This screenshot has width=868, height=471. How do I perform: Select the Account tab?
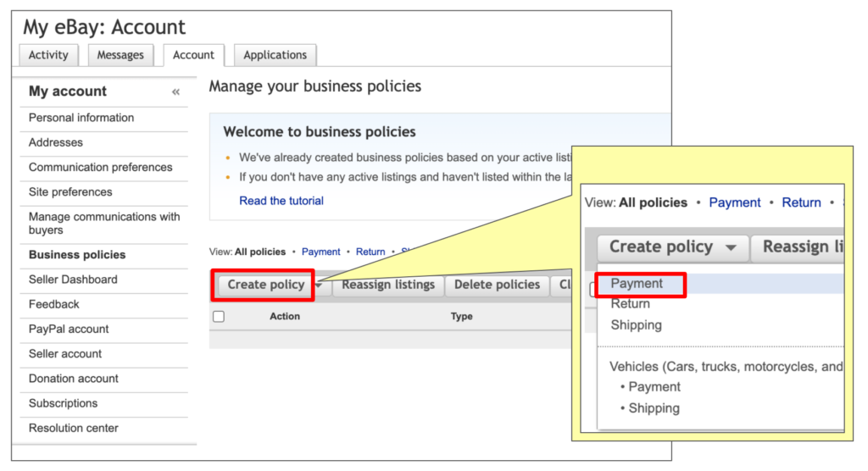(x=193, y=55)
